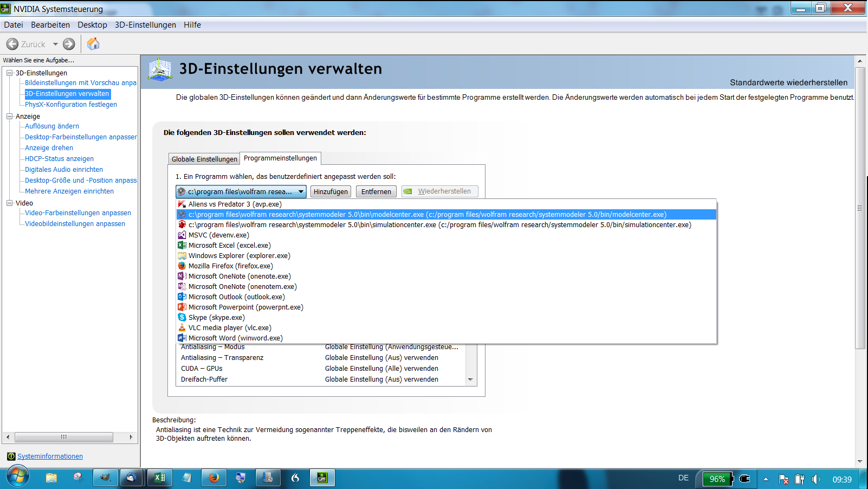Open the 3D-Einstellungen menu
Screen dimensions: 868x489
[x=145, y=25]
